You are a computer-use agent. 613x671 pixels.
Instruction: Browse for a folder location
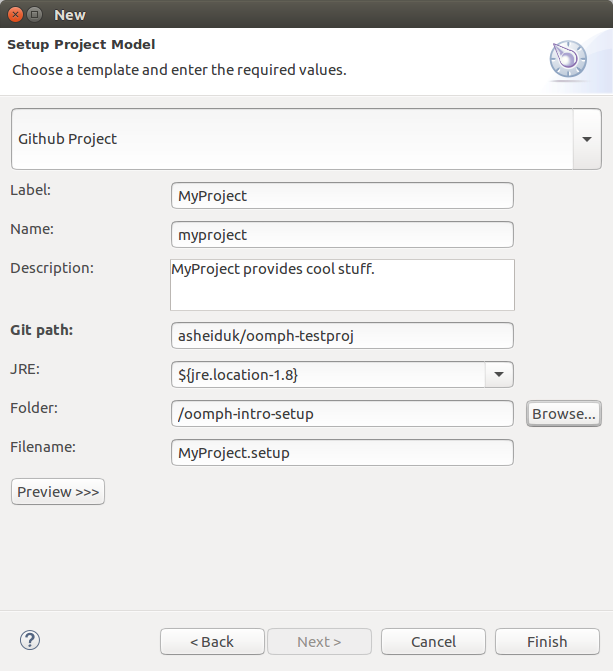pos(564,414)
